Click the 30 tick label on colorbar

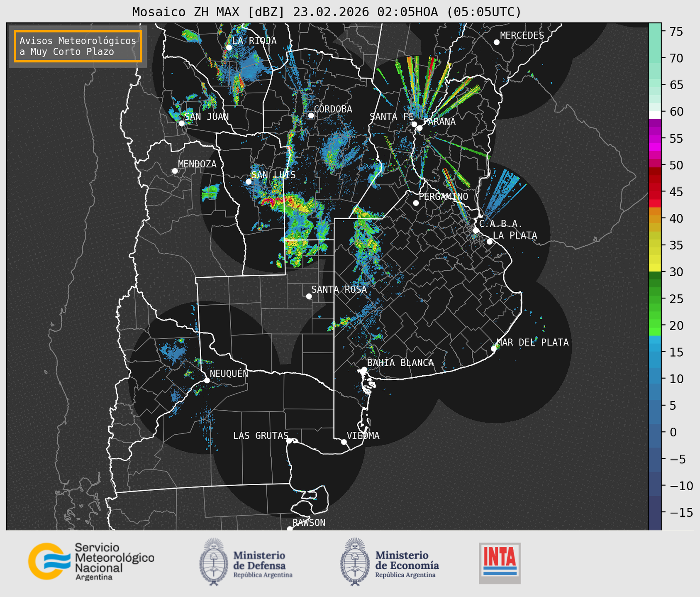pyautogui.click(x=676, y=272)
